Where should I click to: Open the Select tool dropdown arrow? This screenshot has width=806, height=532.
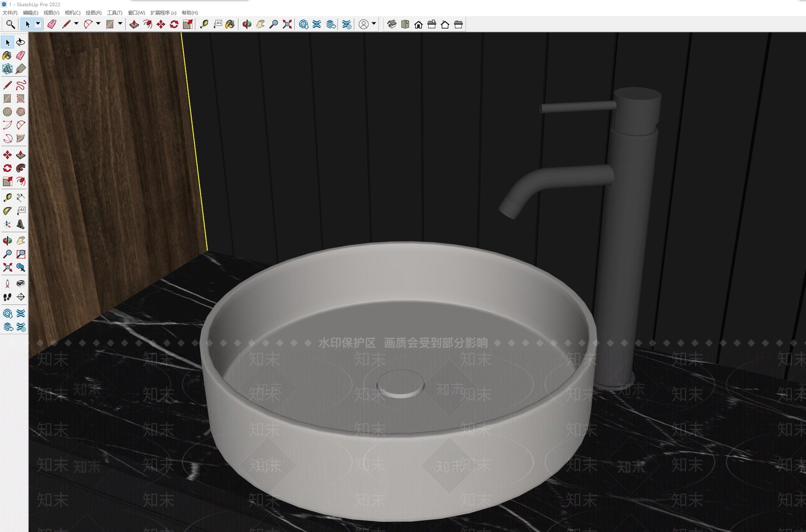[38, 24]
